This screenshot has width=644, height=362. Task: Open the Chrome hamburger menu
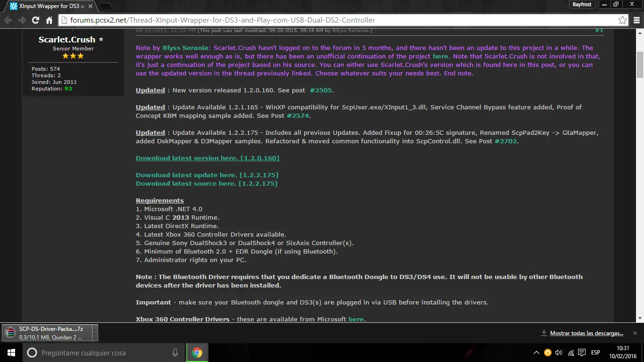click(x=636, y=20)
